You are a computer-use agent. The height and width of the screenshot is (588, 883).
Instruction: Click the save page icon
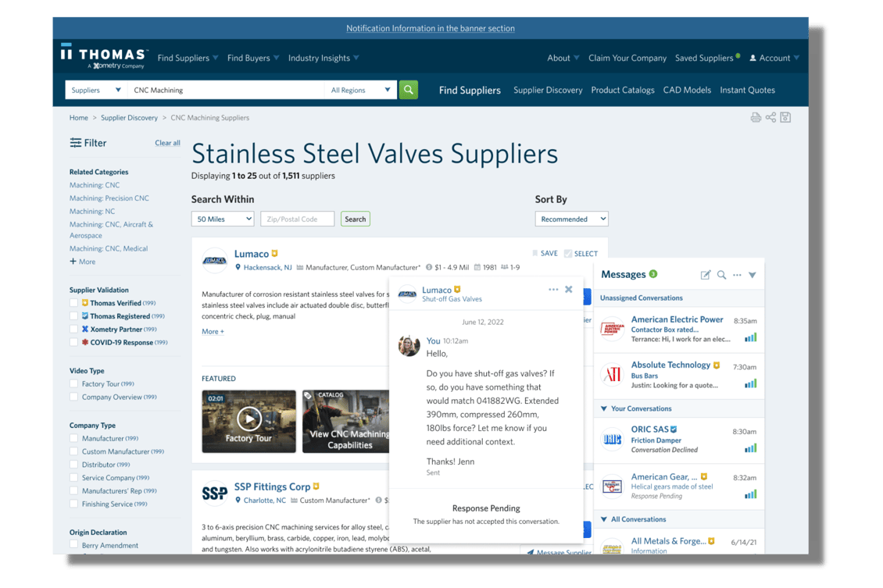[x=786, y=118]
